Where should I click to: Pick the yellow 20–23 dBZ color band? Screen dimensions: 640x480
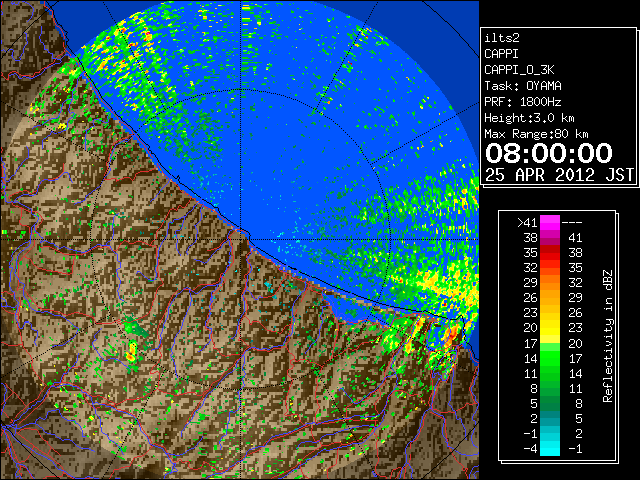[x=550, y=328]
